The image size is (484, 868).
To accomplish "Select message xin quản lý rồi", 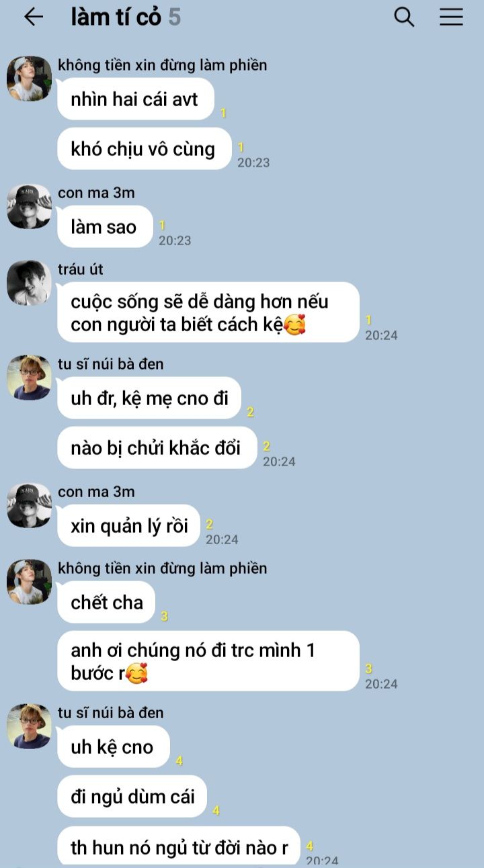I will click(128, 526).
